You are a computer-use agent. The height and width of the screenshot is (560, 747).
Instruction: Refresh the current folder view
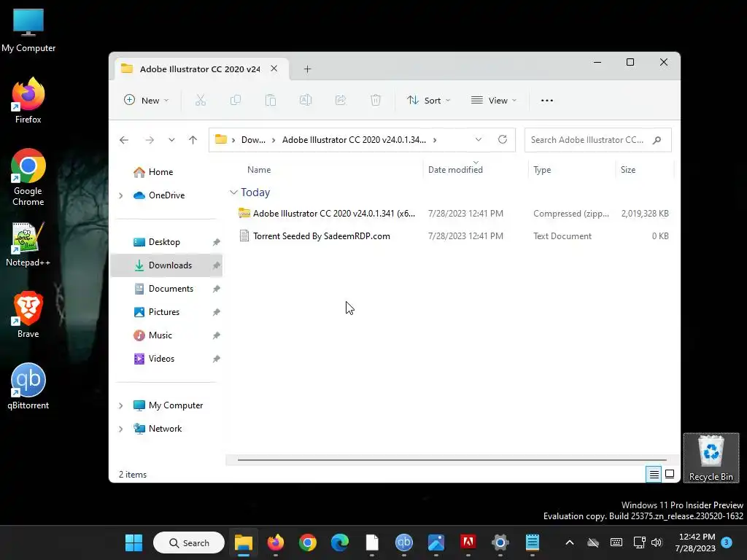tap(503, 139)
